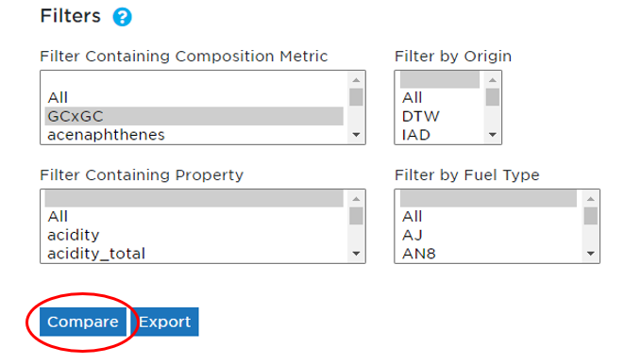Select acidity_total in Property filter list
This screenshot has height=364, width=624.
point(194,254)
